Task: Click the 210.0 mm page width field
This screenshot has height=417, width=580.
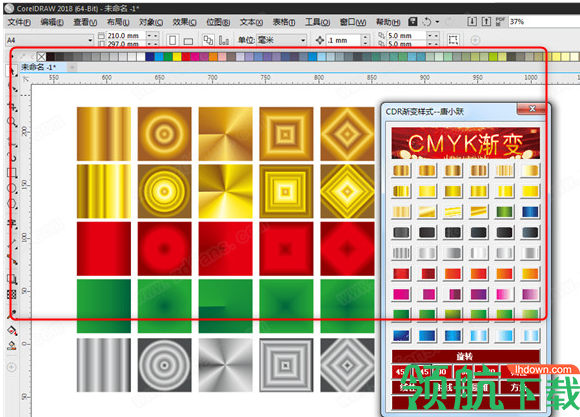Action: pos(126,36)
